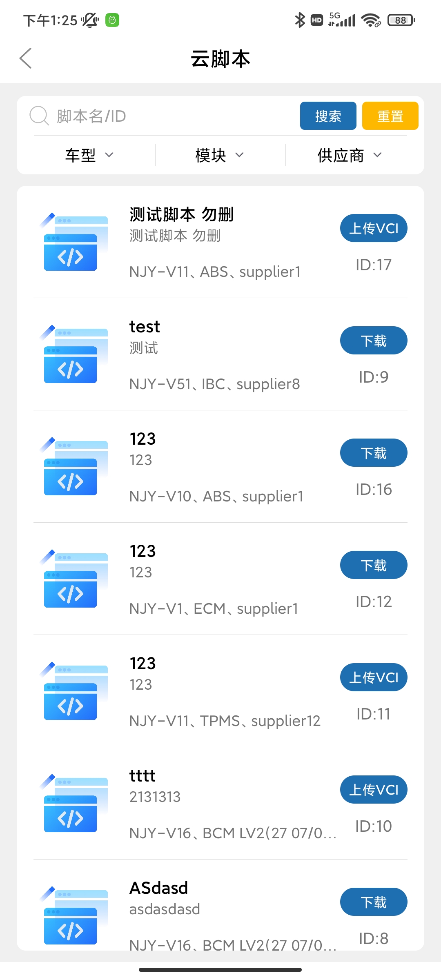Tap script icon of ID:12 entry
This screenshot has width=441, height=980.
point(73,579)
